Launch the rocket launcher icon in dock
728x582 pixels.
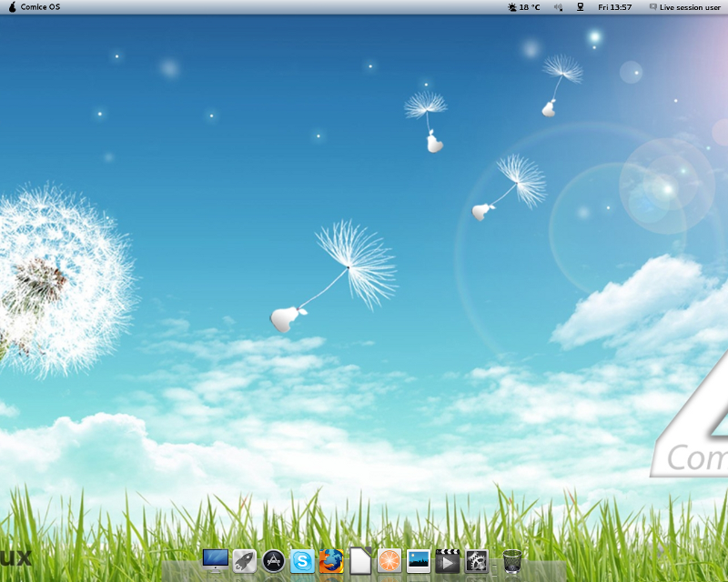[x=244, y=561]
